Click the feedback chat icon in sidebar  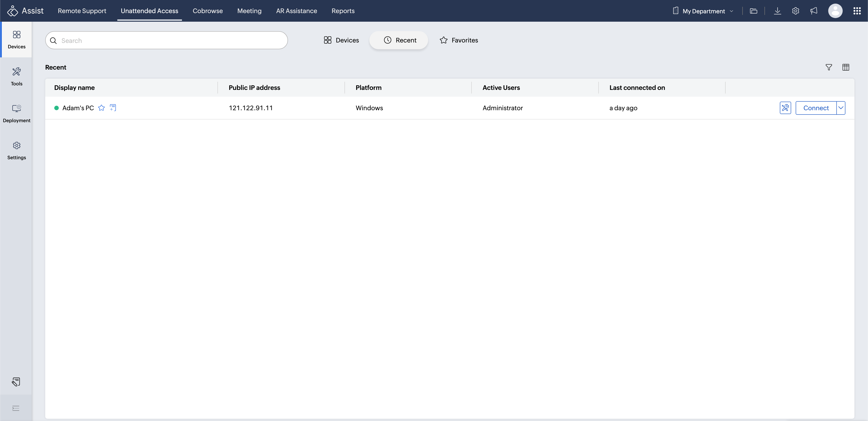click(16, 382)
